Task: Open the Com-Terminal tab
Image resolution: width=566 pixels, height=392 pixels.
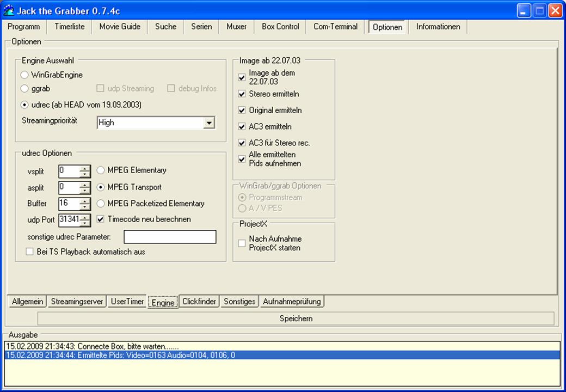Action: [x=336, y=27]
